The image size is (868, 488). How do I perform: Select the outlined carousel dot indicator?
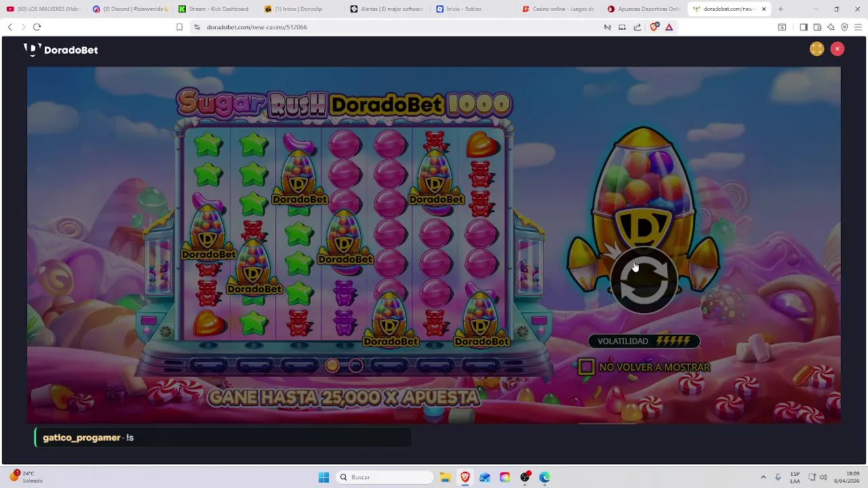pyautogui.click(x=355, y=366)
